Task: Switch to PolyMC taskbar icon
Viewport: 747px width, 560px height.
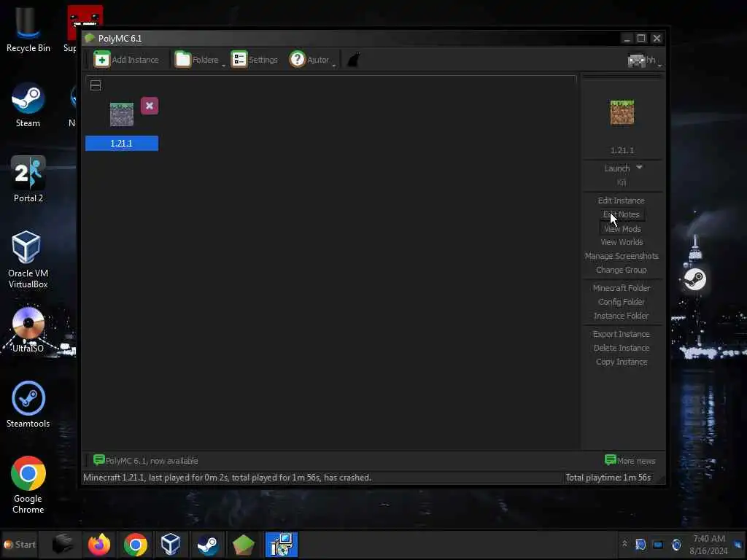Action: pyautogui.click(x=244, y=544)
